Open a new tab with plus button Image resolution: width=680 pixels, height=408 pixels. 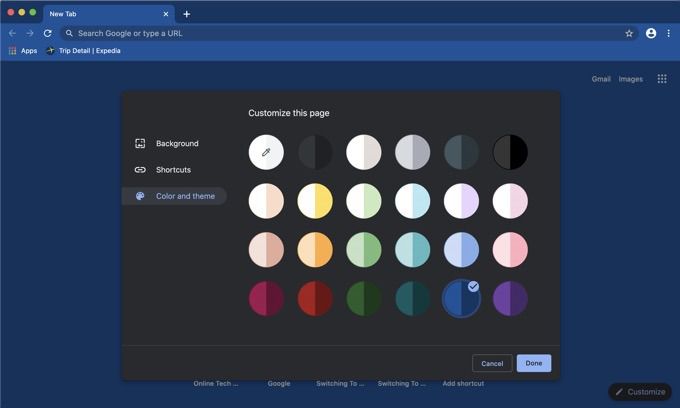186,14
